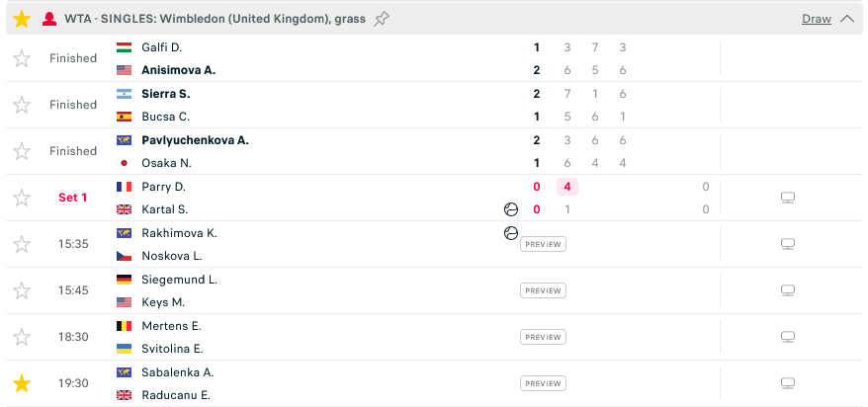Star the Parry vs Kartal live match

coord(22,198)
